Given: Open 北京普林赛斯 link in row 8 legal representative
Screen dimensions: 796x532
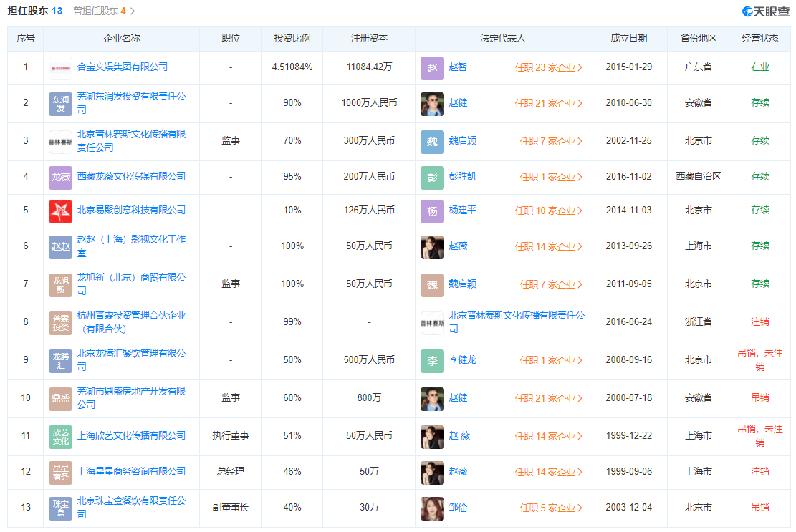Looking at the screenshot, I should pos(517,322).
